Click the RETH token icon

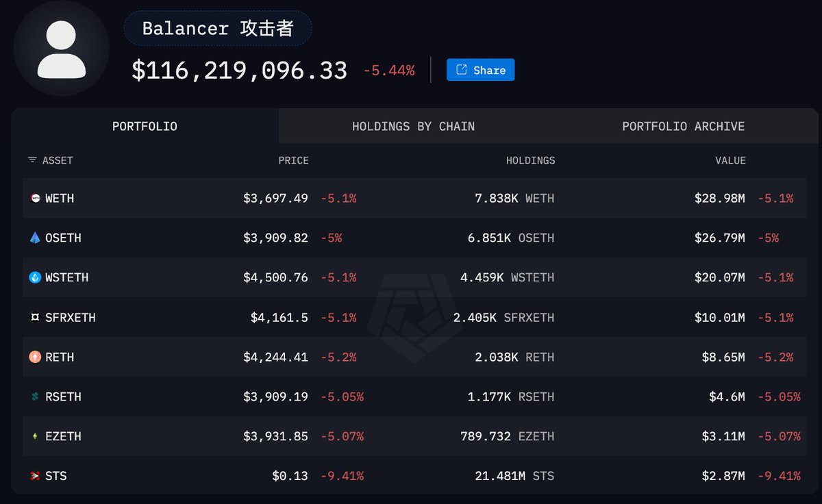click(35, 357)
